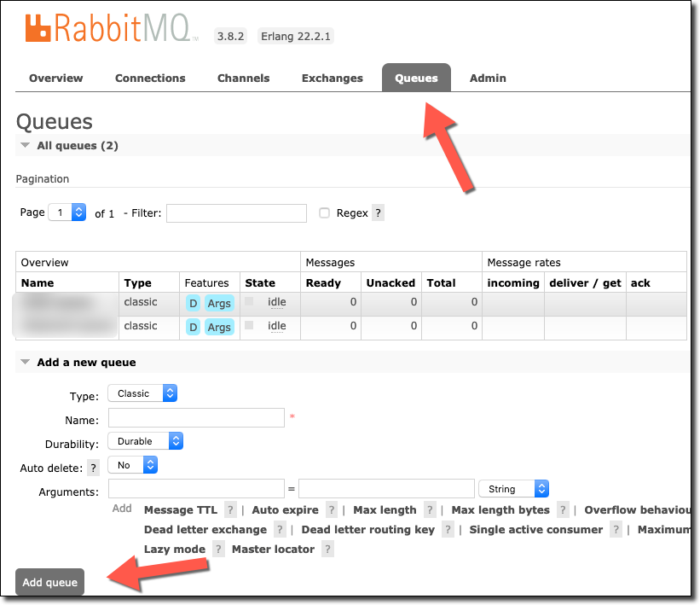This screenshot has height=605, width=700.
Task: Click the Erlang 22.2.1 version label
Action: 296,36
